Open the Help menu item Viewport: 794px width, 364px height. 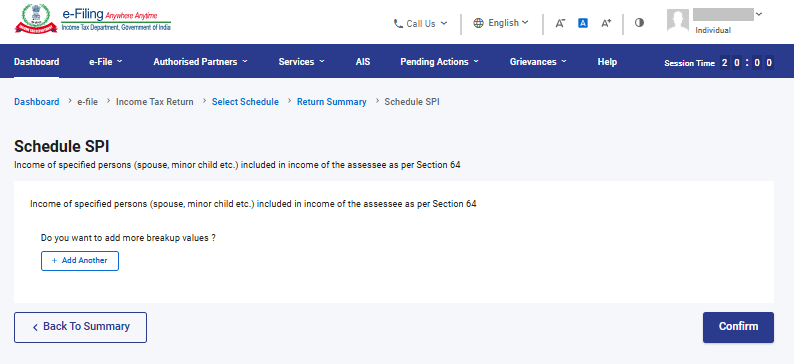[x=607, y=62]
